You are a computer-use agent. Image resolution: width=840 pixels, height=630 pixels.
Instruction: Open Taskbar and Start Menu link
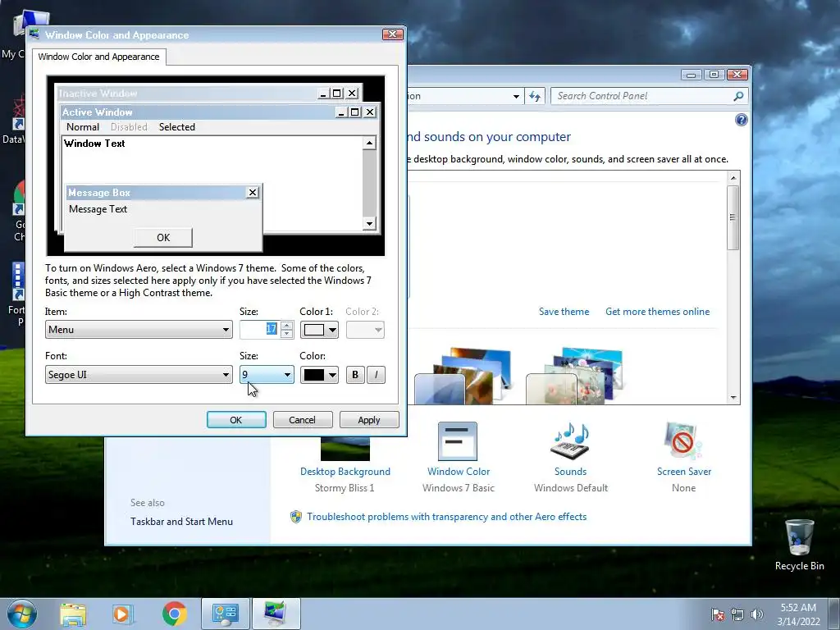(181, 521)
